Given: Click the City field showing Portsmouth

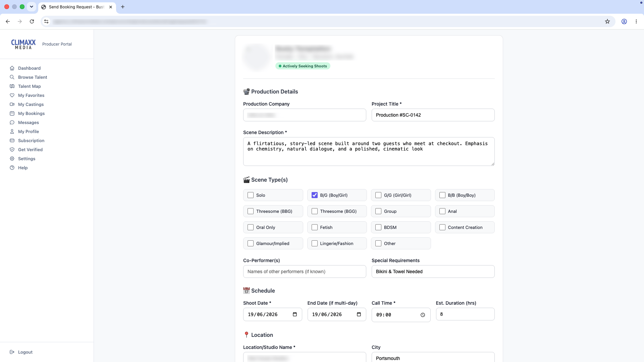Looking at the screenshot, I should click(x=433, y=357).
